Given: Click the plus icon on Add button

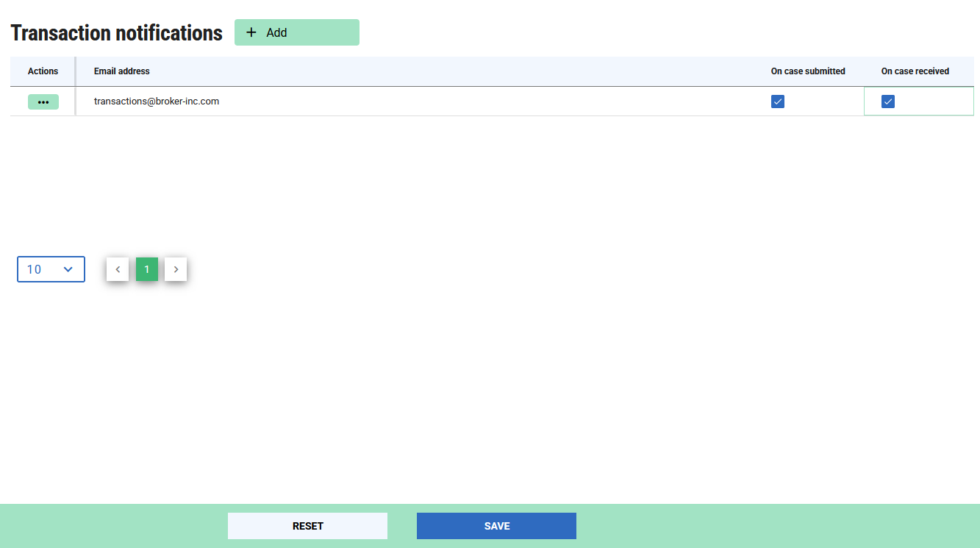Looking at the screenshot, I should click(x=251, y=32).
